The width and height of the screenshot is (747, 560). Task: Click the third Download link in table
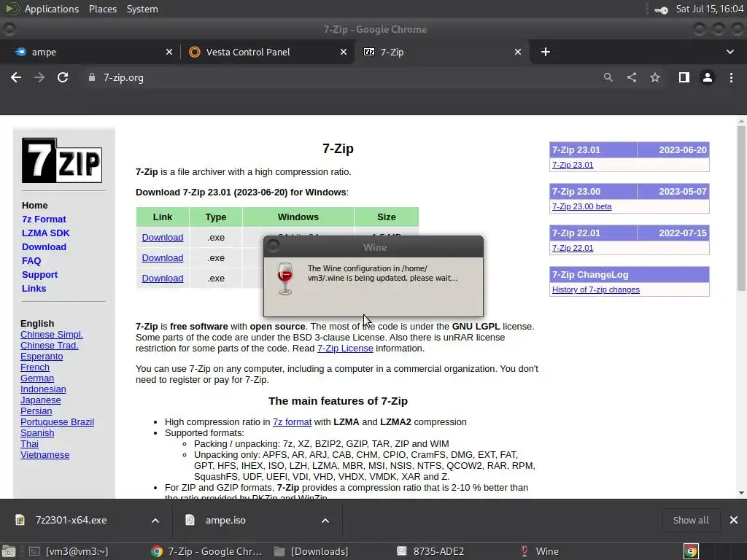pyautogui.click(x=163, y=278)
